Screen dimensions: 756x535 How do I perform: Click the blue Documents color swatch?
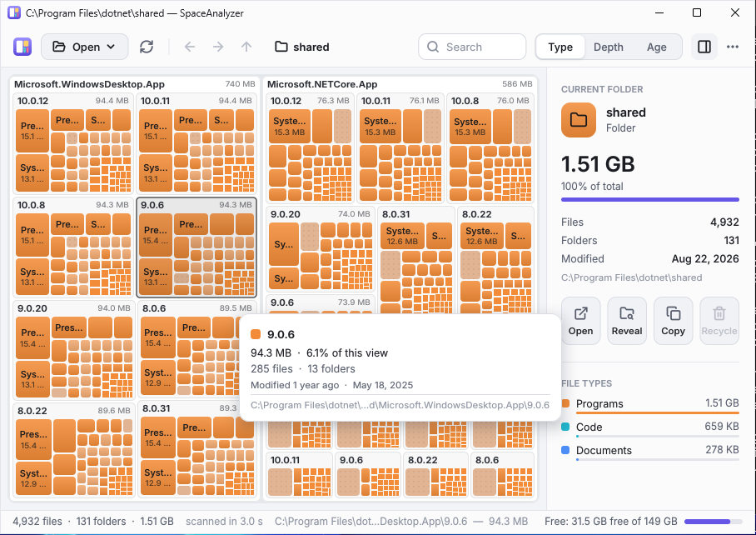(x=565, y=450)
